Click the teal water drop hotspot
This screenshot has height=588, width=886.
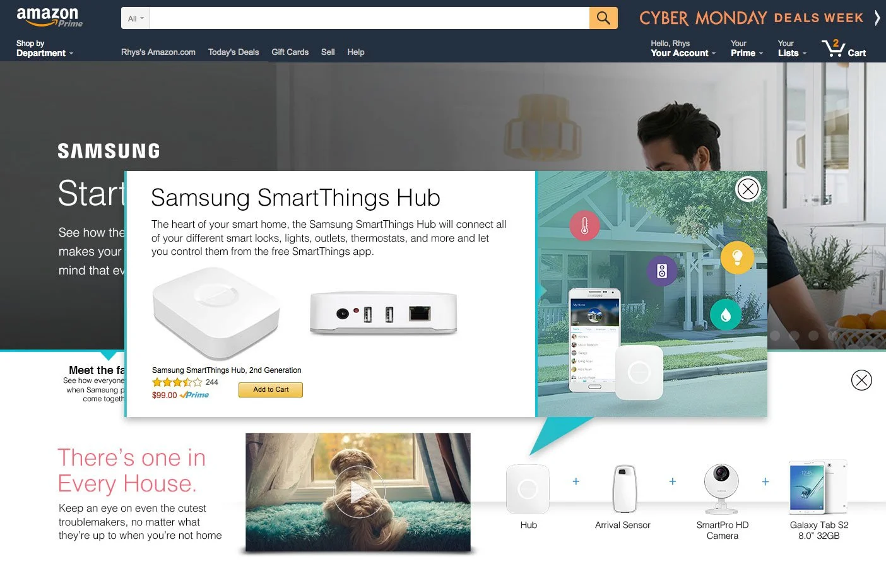(726, 314)
